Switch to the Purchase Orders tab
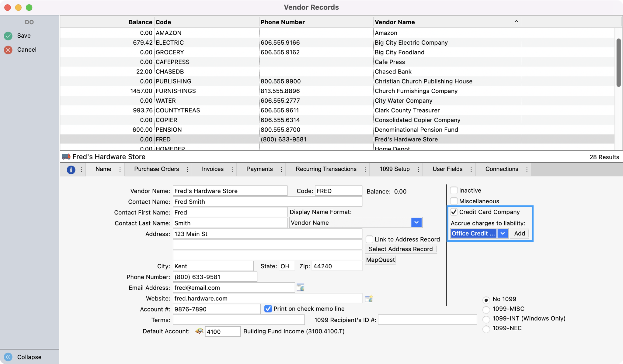Viewport: 623px width, 364px height. [156, 169]
